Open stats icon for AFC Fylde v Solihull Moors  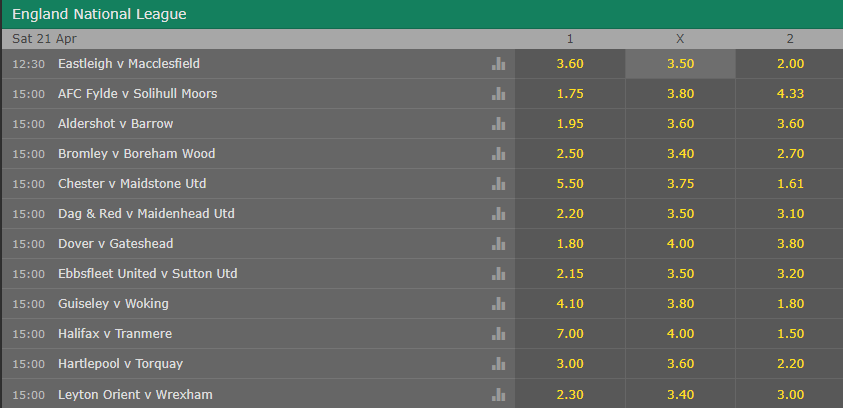498,94
